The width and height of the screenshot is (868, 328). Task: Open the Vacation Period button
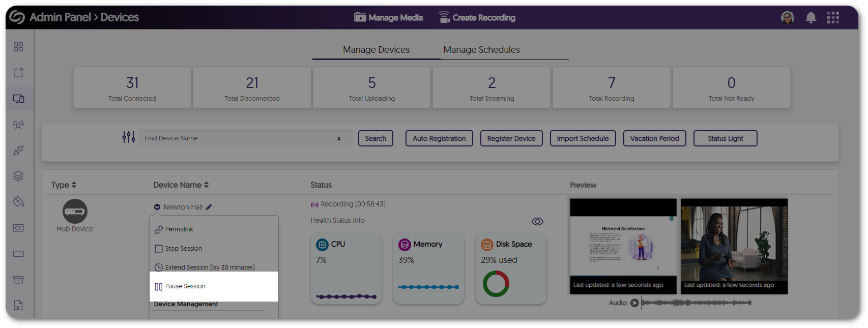655,138
